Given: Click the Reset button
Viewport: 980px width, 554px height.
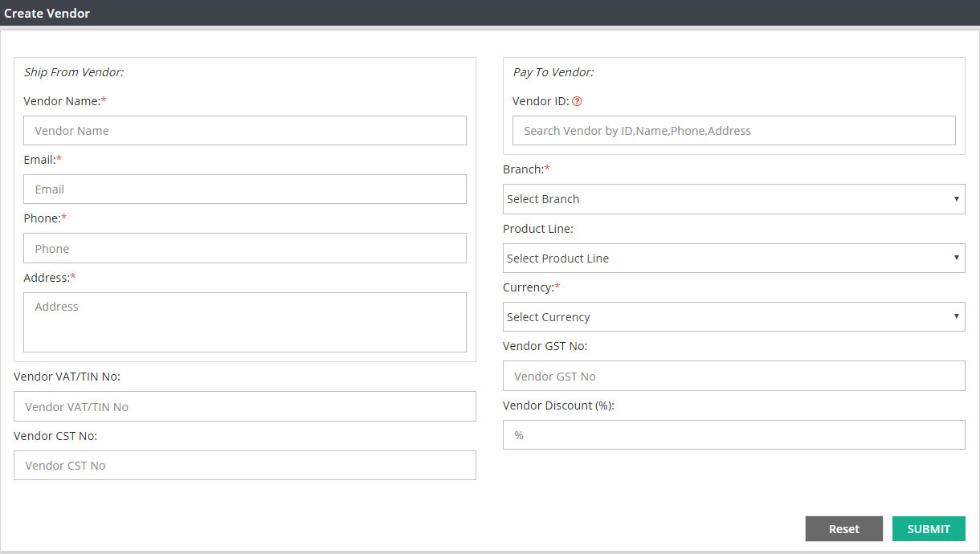Looking at the screenshot, I should (x=844, y=529).
